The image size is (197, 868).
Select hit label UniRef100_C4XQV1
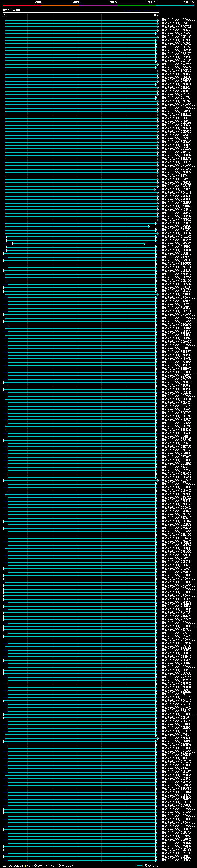tap(176, 301)
